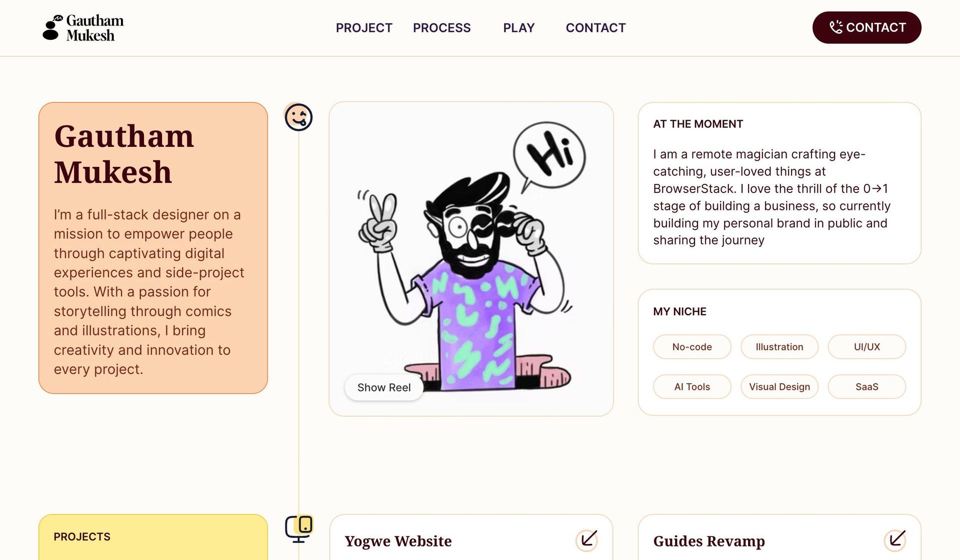
Task: Click the CONTACT button top right
Action: [x=866, y=27]
